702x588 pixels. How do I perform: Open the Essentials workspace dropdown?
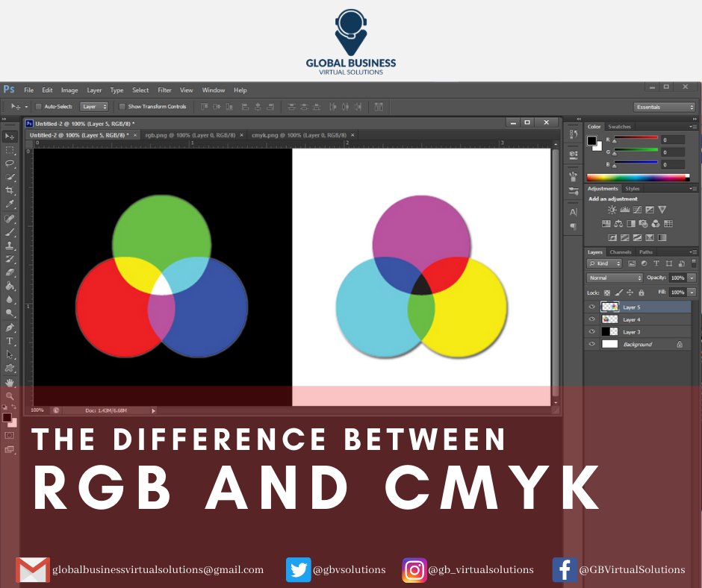(x=665, y=107)
